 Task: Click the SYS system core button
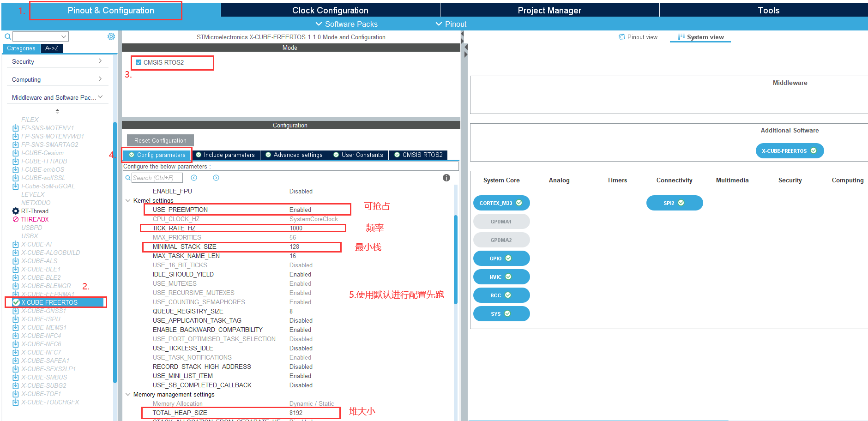click(x=501, y=313)
